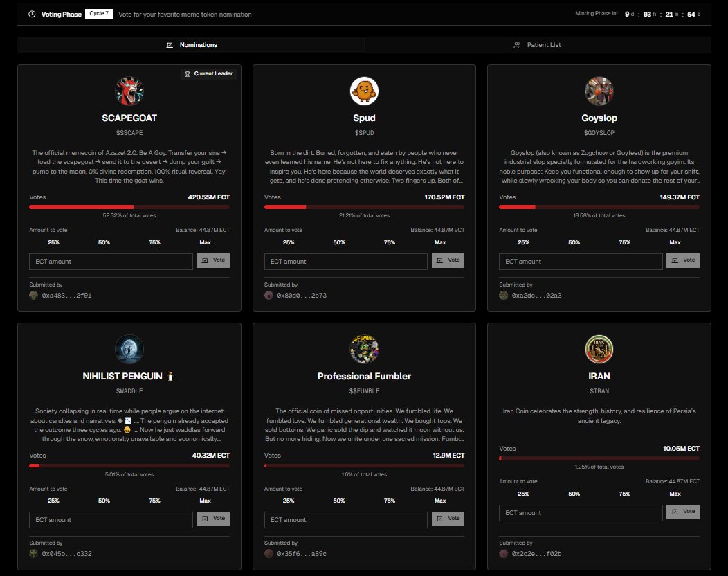Image resolution: width=728 pixels, height=576 pixels.
Task: Vote for Spud with the Vote button
Action: 448,260
